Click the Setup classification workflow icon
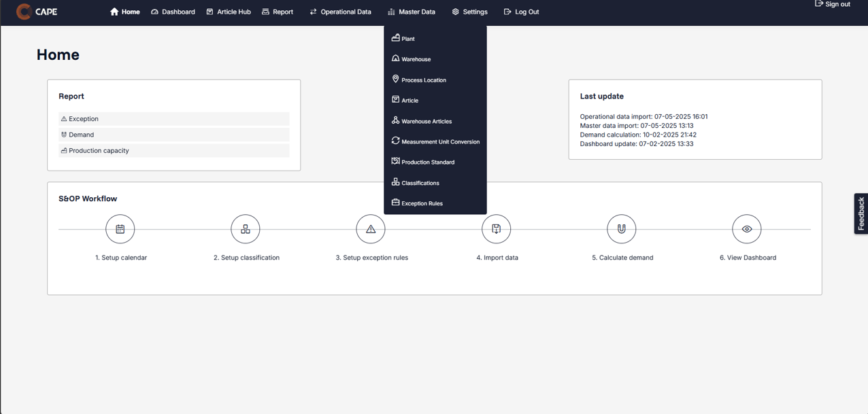This screenshot has height=414, width=868. click(x=246, y=229)
